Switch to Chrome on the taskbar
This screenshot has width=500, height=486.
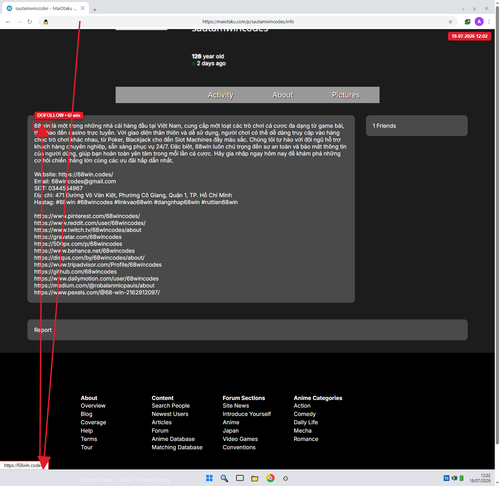tap(270, 478)
